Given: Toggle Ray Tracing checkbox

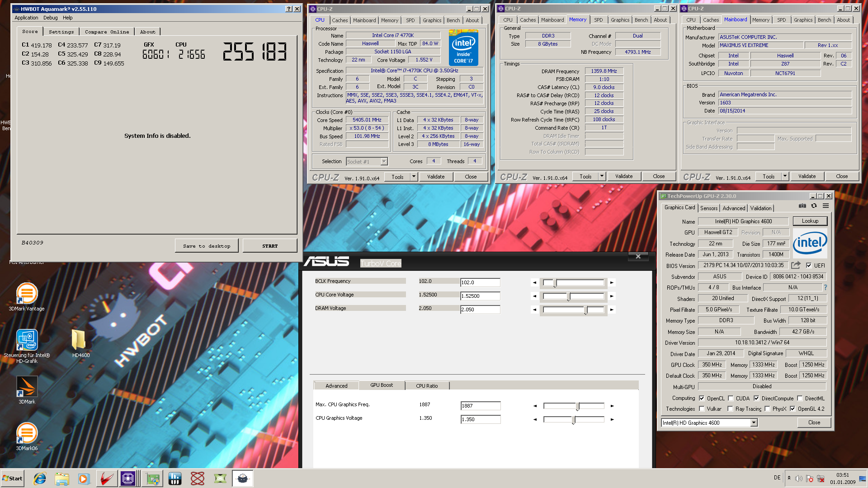Looking at the screenshot, I should pyautogui.click(x=730, y=408).
